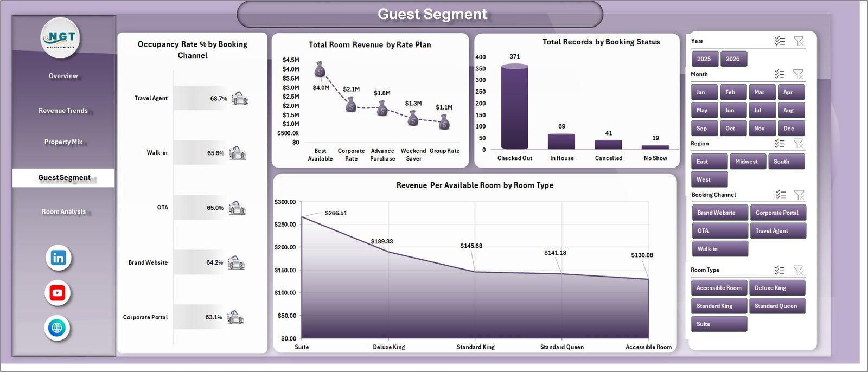Filter data to May

(705, 110)
